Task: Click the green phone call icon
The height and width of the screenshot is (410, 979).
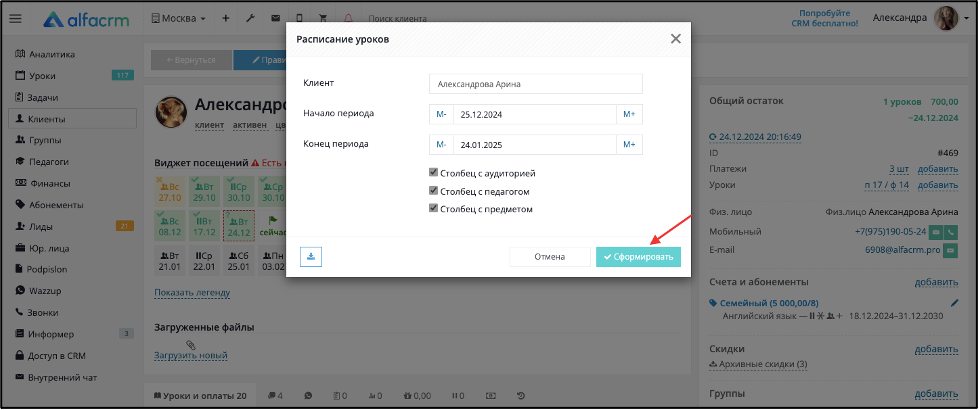Action: [951, 232]
